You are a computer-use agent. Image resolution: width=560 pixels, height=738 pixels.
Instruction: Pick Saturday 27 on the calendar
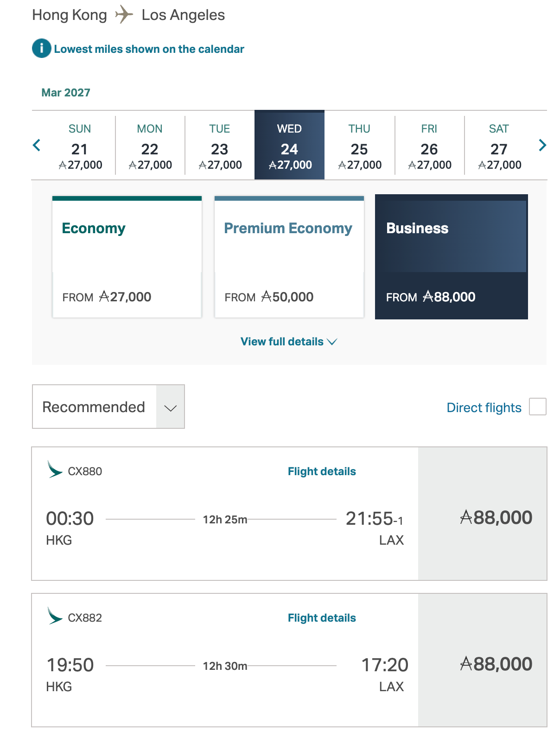[x=499, y=146]
